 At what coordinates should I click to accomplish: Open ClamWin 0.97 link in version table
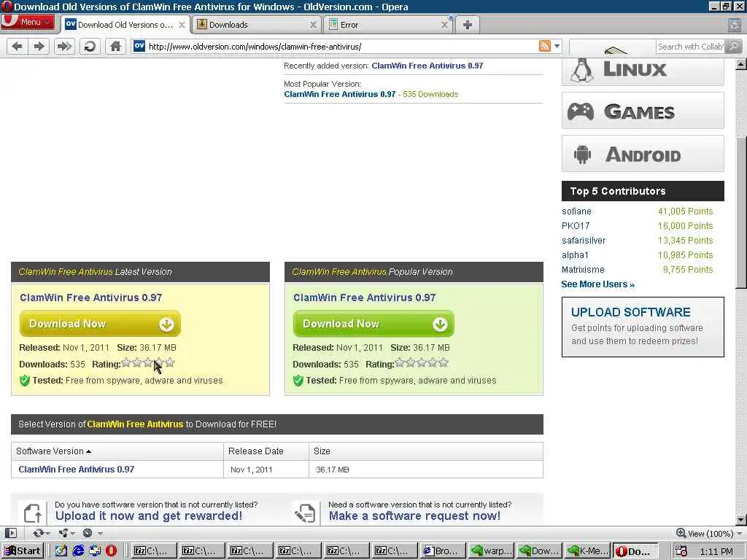pyautogui.click(x=76, y=469)
